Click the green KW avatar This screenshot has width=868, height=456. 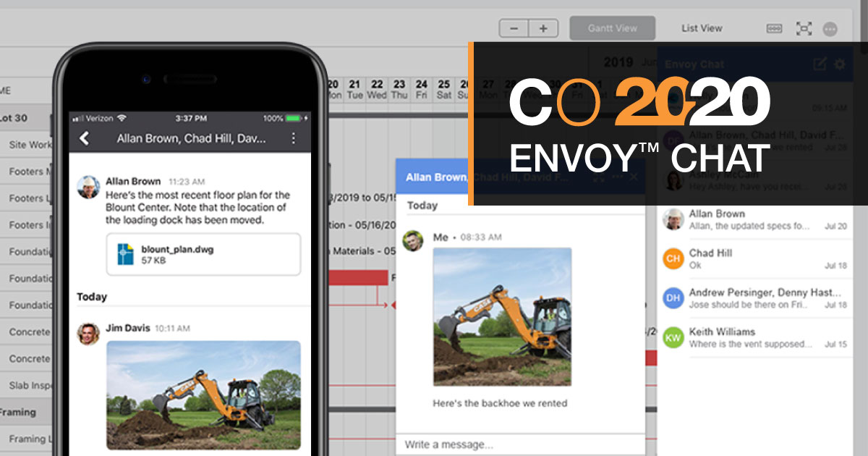673,337
